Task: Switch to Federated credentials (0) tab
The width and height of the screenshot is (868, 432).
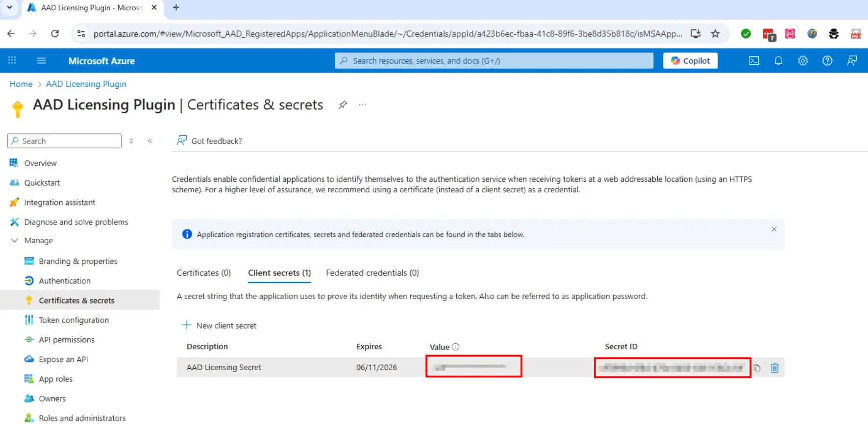Action: 372,273
